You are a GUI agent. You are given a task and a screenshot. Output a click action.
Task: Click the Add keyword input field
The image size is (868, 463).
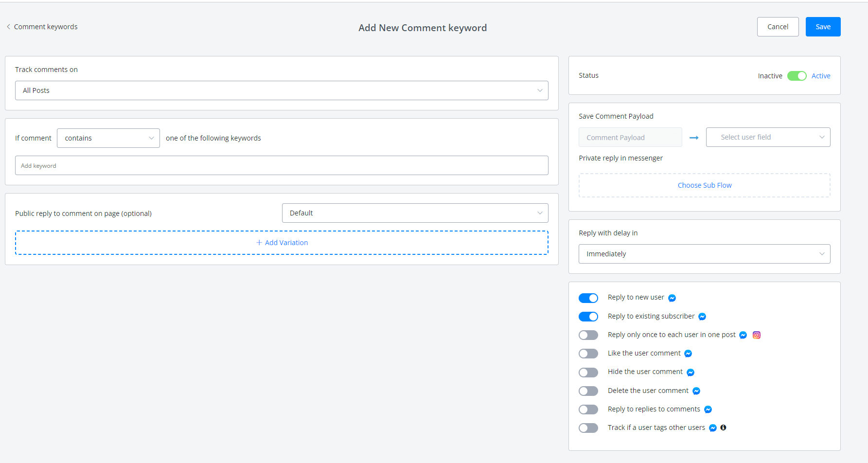tap(282, 165)
